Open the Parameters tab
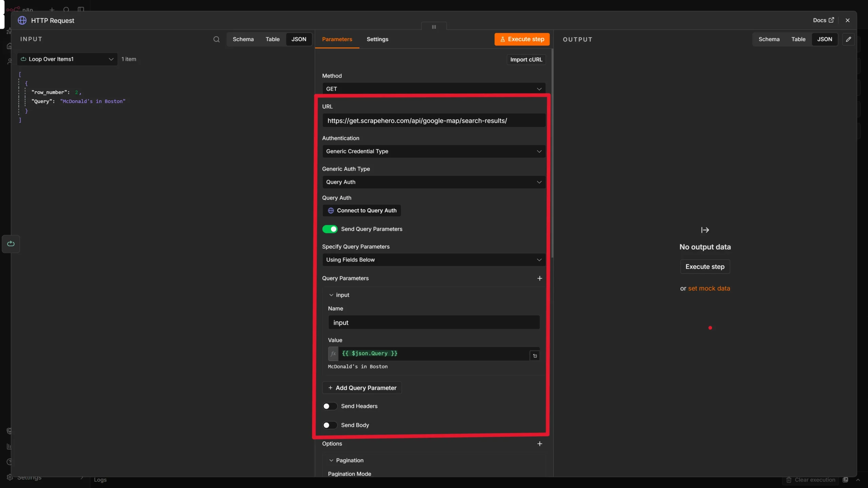868x488 pixels. [x=337, y=39]
